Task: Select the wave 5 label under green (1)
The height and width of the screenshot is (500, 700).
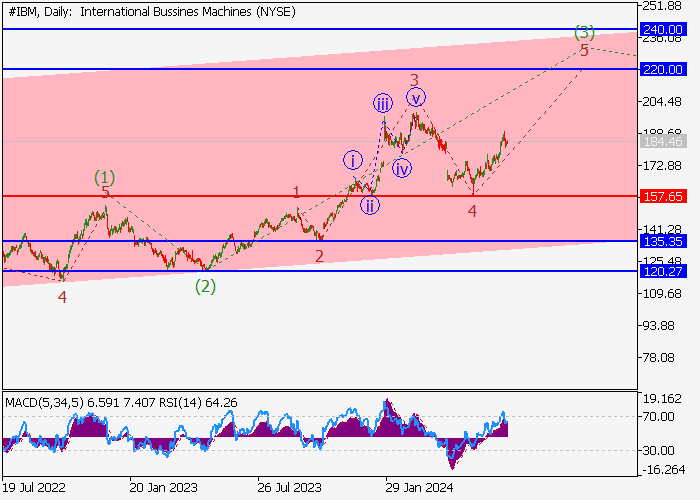Action: click(105, 192)
